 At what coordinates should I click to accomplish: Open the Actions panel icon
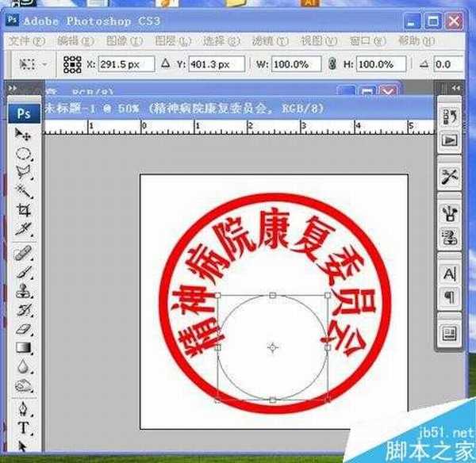click(450, 140)
